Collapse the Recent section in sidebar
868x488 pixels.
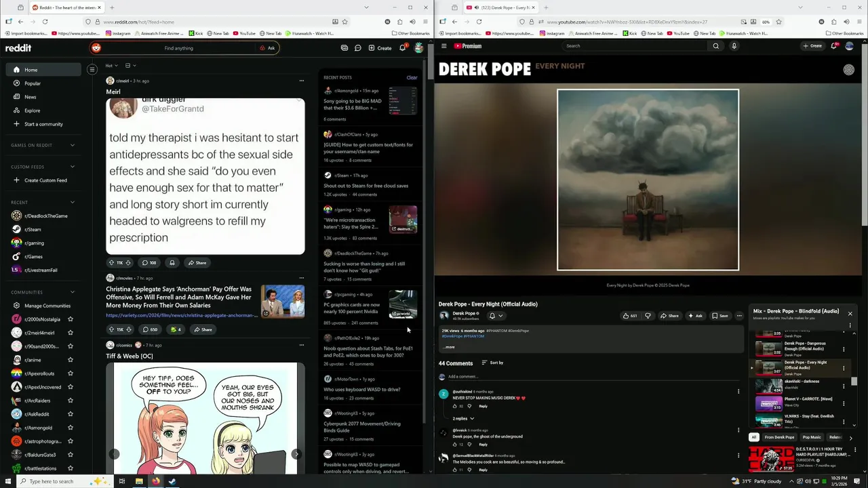pos(73,202)
